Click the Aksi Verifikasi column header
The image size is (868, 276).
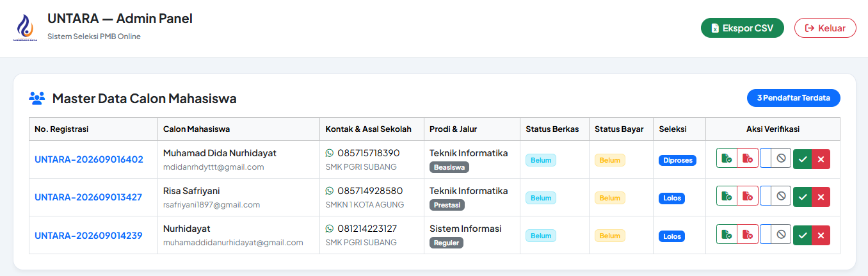pyautogui.click(x=773, y=129)
